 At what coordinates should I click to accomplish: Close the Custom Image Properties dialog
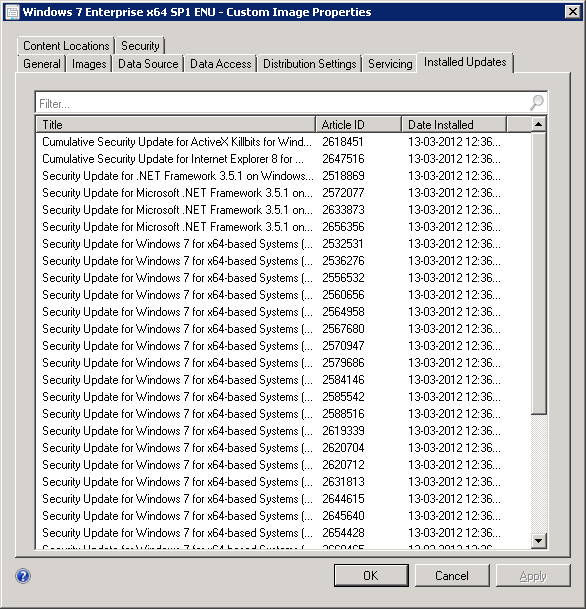(573, 12)
